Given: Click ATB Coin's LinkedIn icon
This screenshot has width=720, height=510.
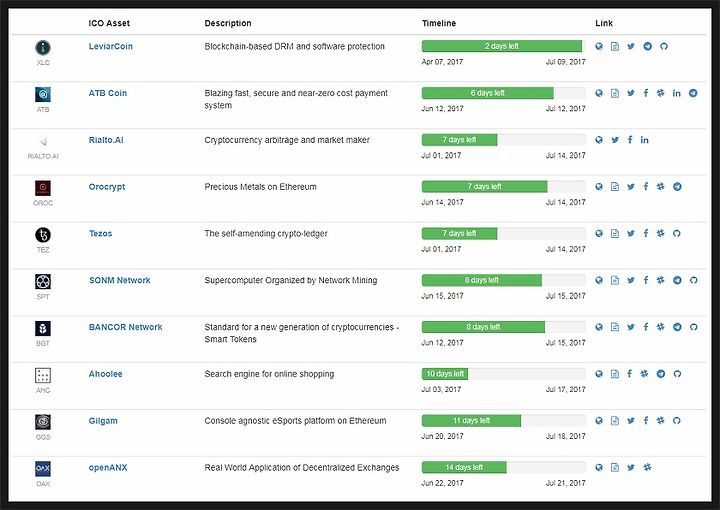Looking at the screenshot, I should pyautogui.click(x=676, y=93).
